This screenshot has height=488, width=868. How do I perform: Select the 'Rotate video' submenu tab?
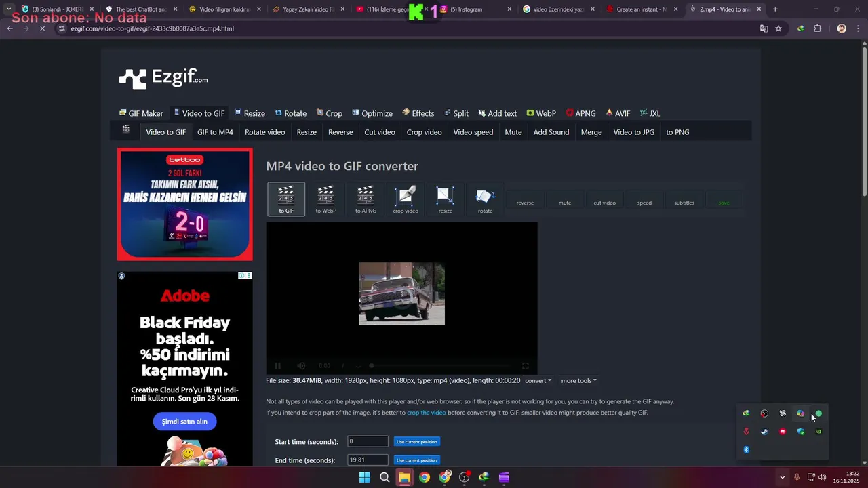264,132
